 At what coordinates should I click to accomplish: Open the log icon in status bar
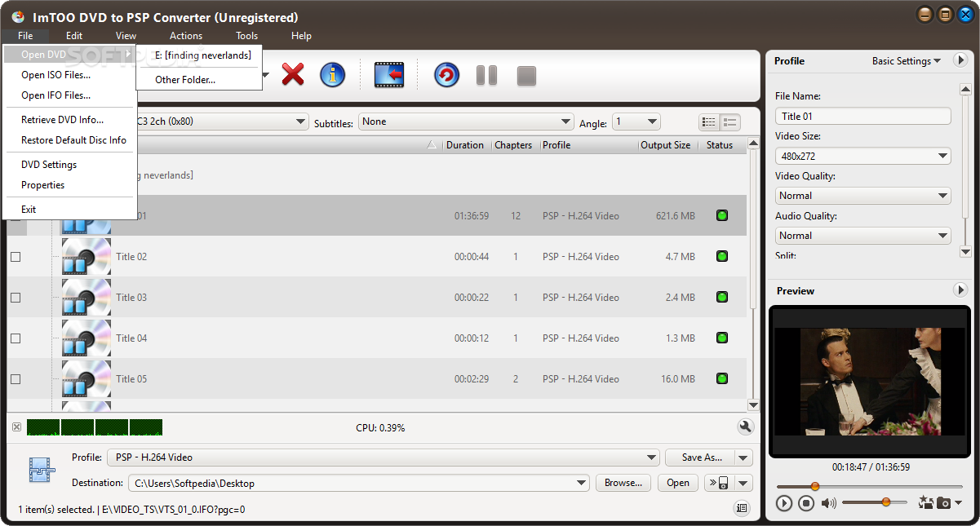click(742, 508)
